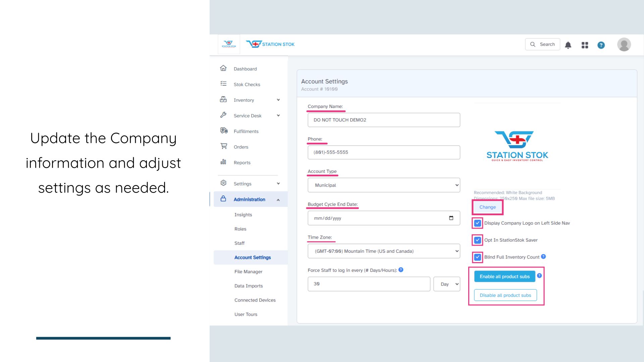Click Enable all product subs button
The width and height of the screenshot is (644, 362).
[504, 277]
